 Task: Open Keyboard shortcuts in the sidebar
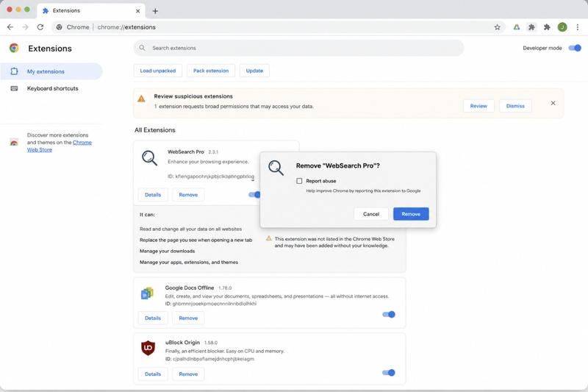(51, 88)
